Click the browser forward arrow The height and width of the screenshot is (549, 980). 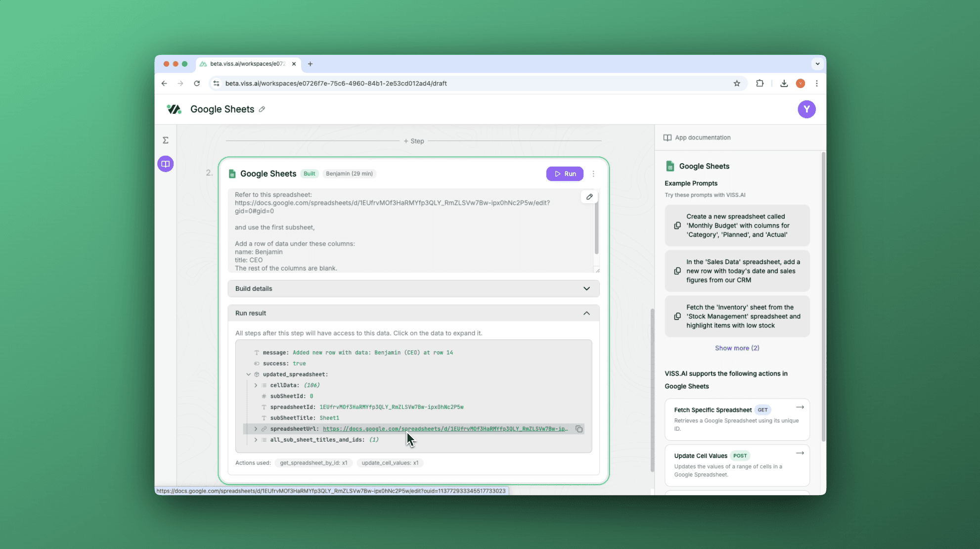point(180,84)
